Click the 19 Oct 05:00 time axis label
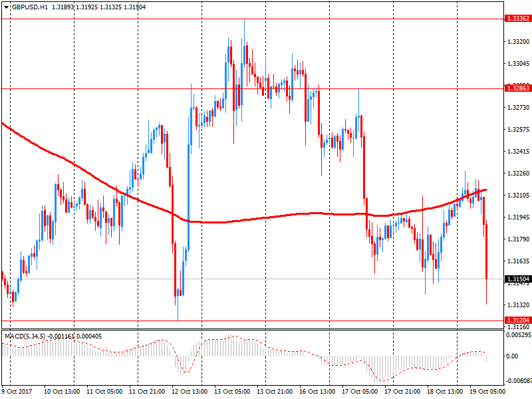Image resolution: width=532 pixels, height=399 pixels. pos(487,391)
